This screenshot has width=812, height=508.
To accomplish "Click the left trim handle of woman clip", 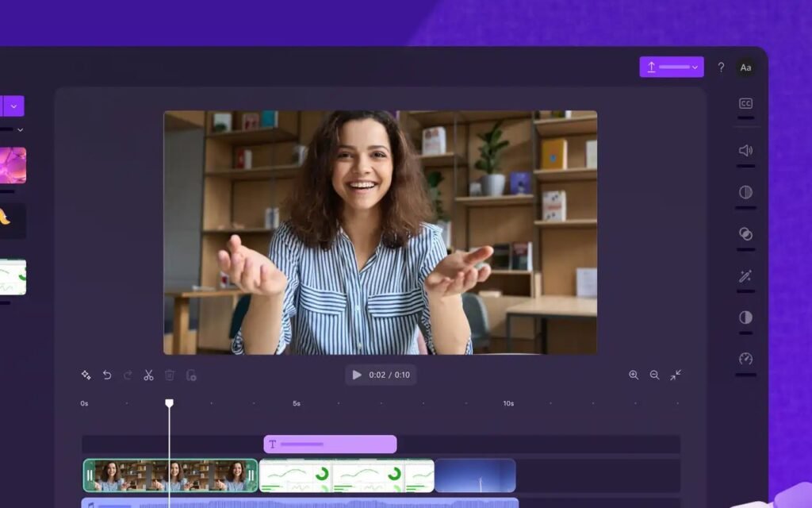I will (90, 475).
